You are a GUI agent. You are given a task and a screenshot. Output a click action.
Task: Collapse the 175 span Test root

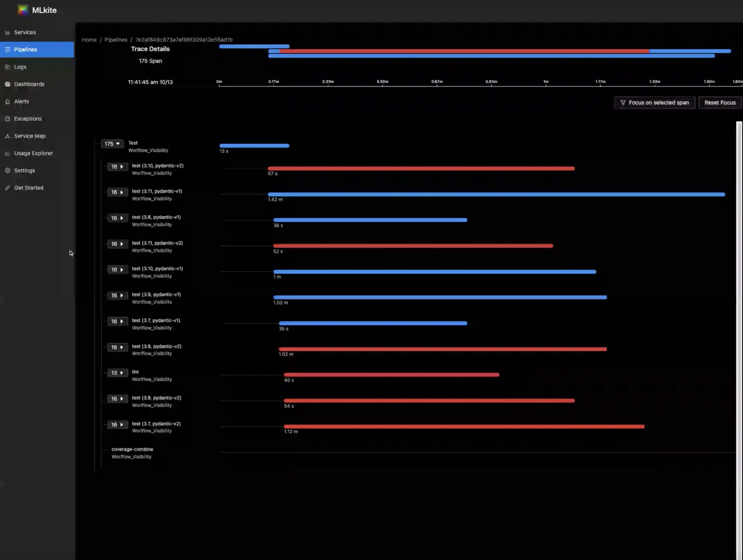112,143
